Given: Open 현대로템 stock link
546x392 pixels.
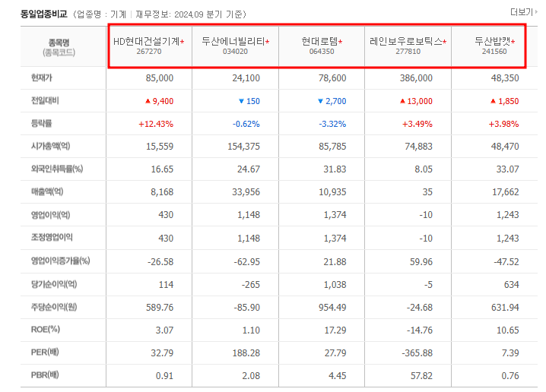Looking at the screenshot, I should coord(320,41).
